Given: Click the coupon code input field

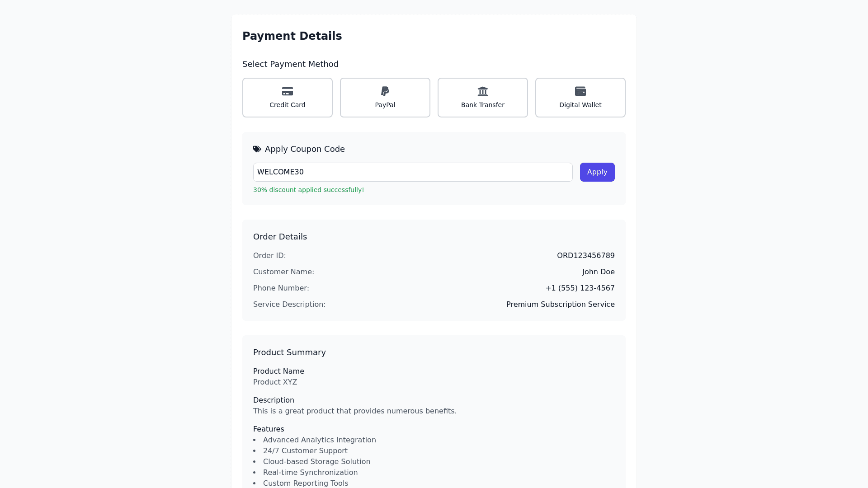Looking at the screenshot, I should click(412, 172).
